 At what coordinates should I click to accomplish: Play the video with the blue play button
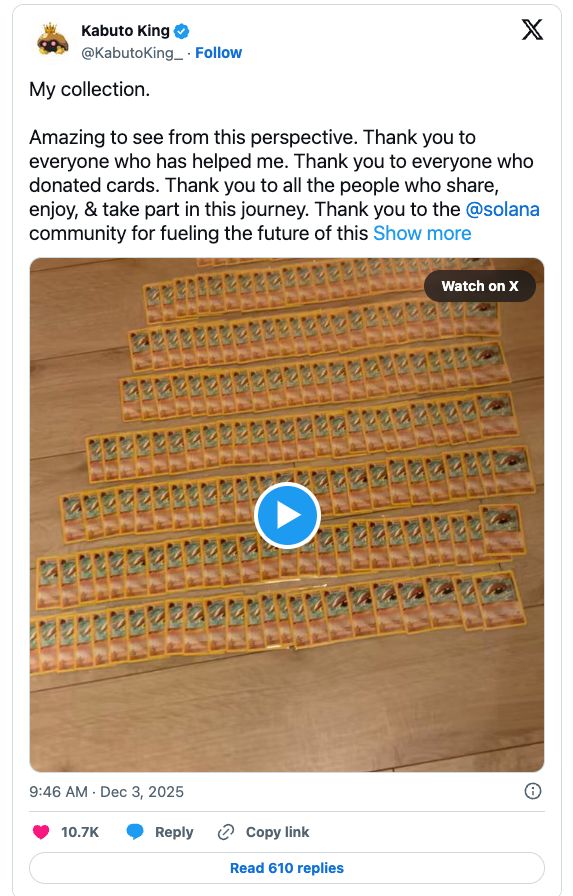[287, 515]
